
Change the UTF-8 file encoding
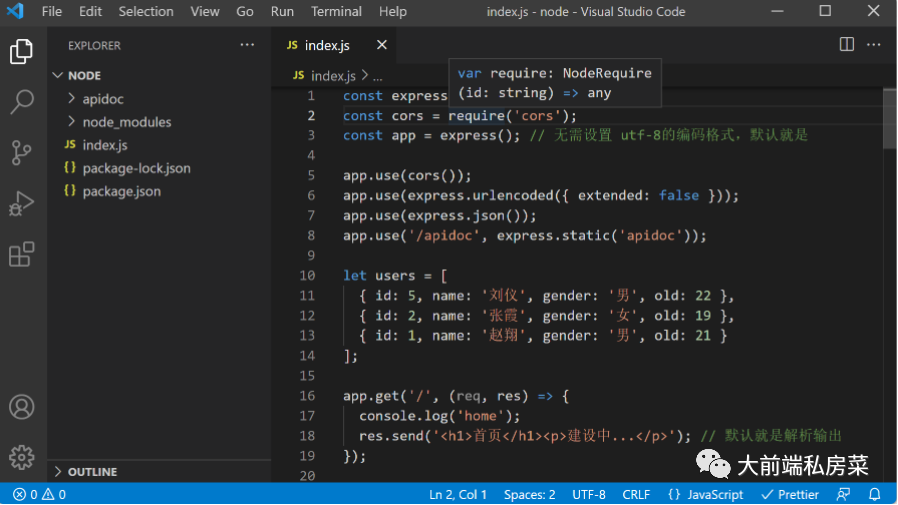588,494
